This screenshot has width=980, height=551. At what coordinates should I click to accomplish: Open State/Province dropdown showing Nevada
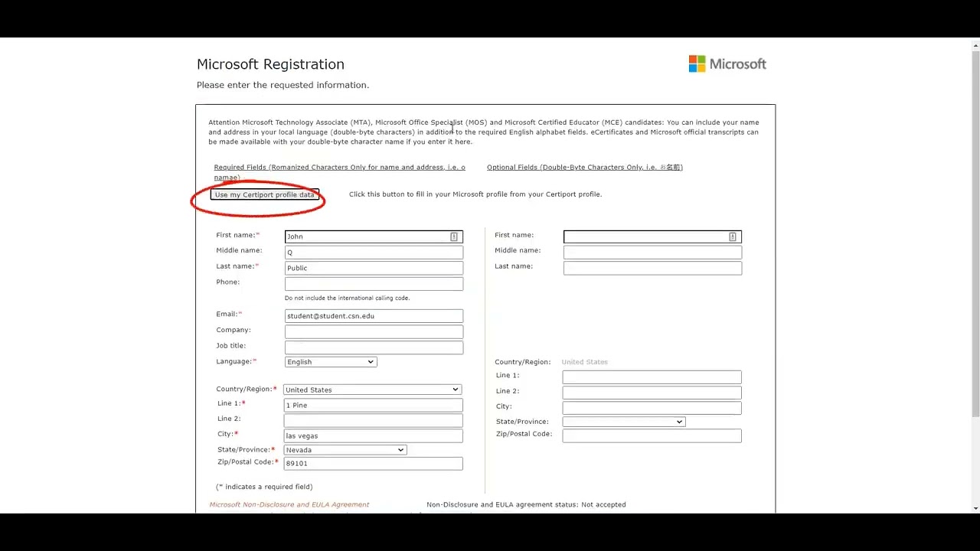[x=345, y=450]
